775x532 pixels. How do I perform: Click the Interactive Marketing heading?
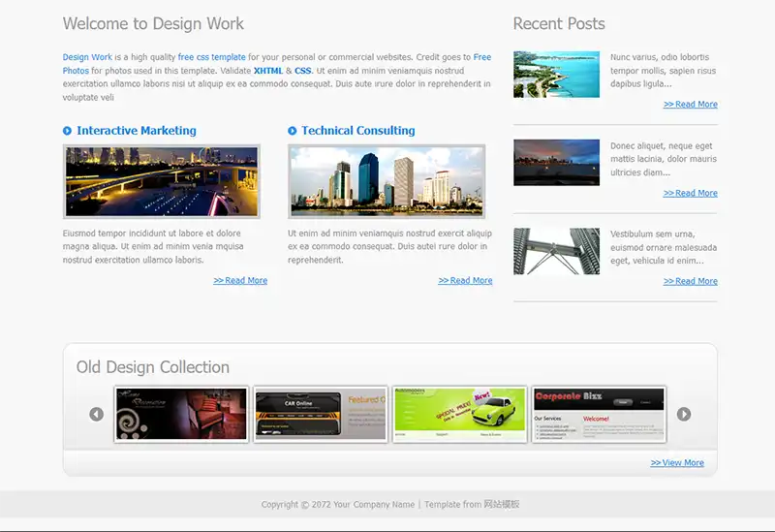[137, 131]
